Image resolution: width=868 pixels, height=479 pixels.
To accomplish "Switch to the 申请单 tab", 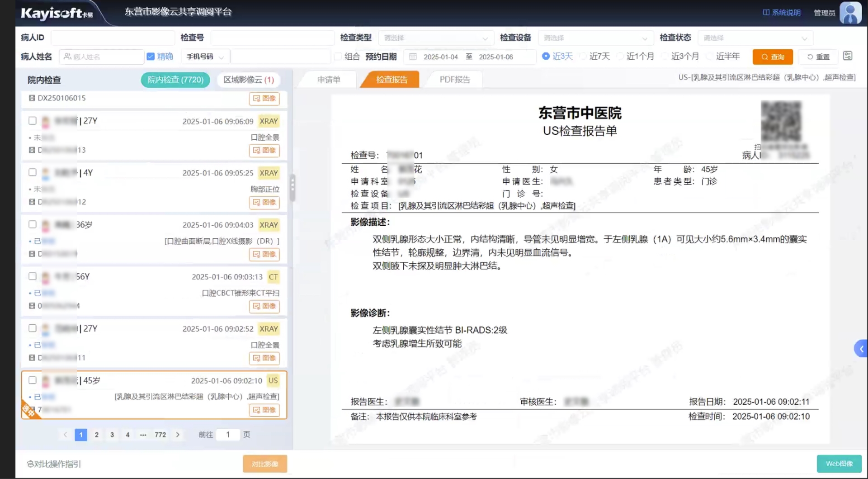I will [329, 80].
